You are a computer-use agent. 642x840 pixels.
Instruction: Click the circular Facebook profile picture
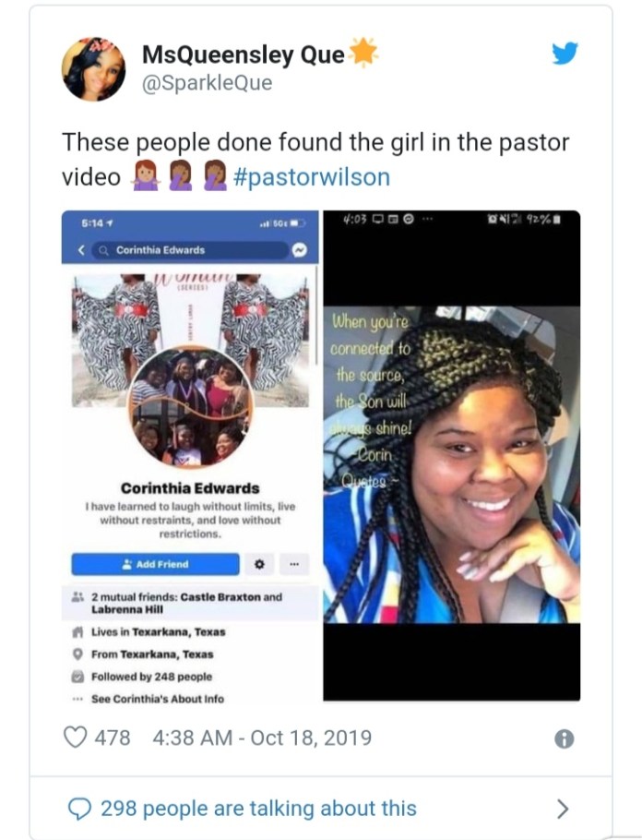point(191,407)
